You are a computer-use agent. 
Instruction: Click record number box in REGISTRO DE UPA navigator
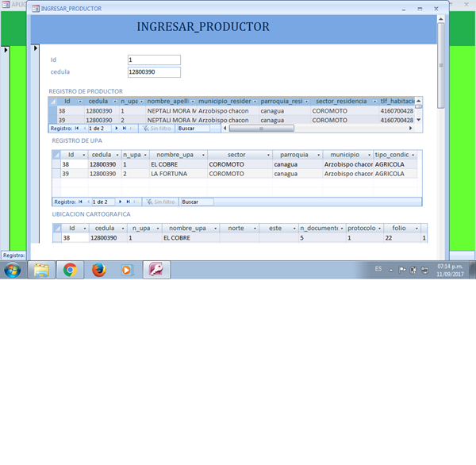point(103,202)
